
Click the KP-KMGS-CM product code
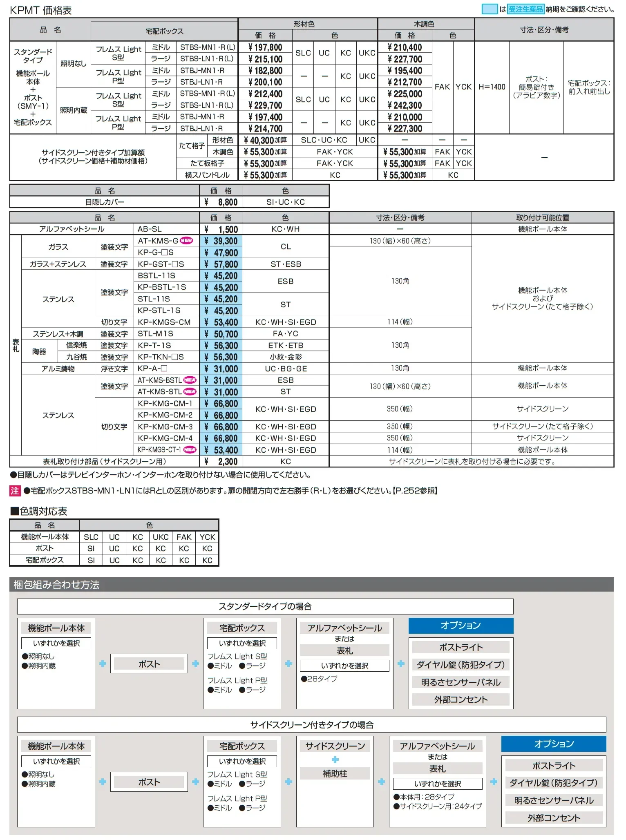point(164,322)
